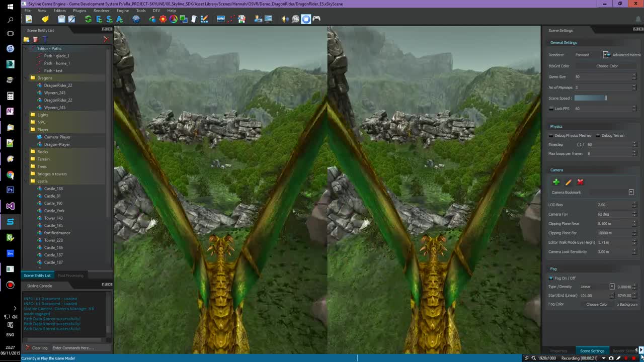Viewport: 644px width, 362px height.
Task: Open Photoshop from the left taskbar
Action: pyautogui.click(x=10, y=190)
